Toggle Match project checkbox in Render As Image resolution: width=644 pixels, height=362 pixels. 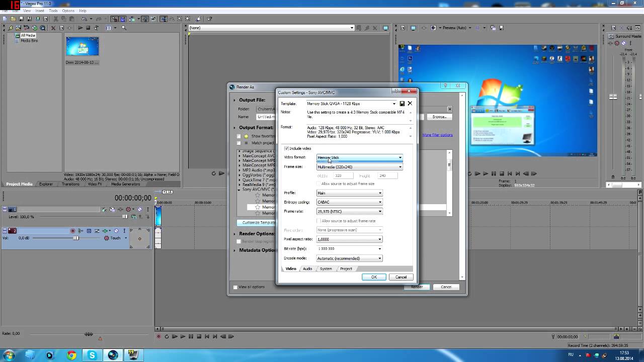239,143
